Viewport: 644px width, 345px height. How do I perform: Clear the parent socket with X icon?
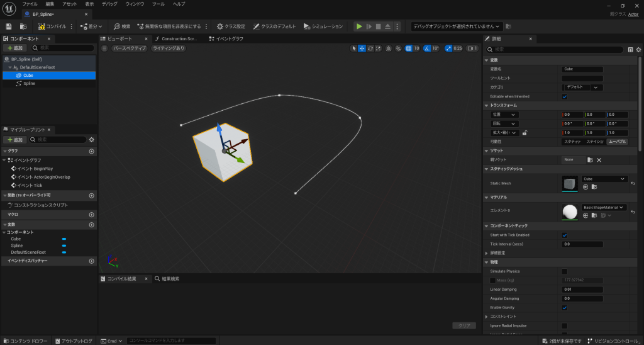[x=599, y=160]
